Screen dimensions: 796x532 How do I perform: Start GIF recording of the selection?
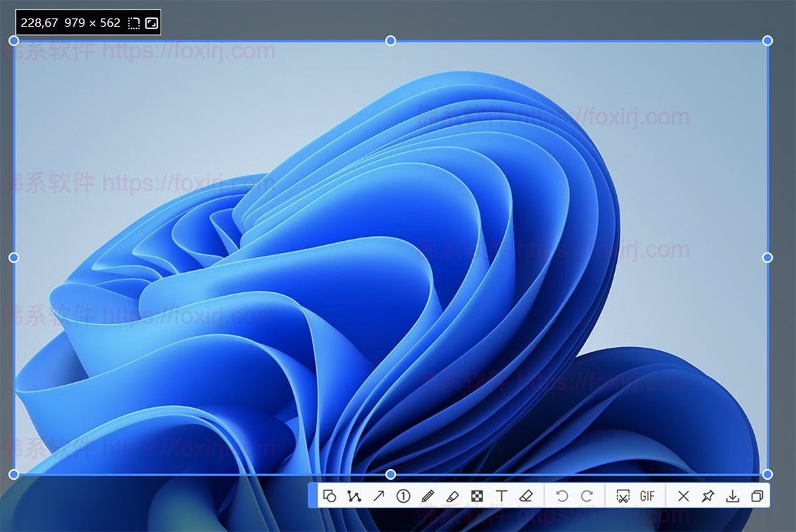(x=647, y=496)
